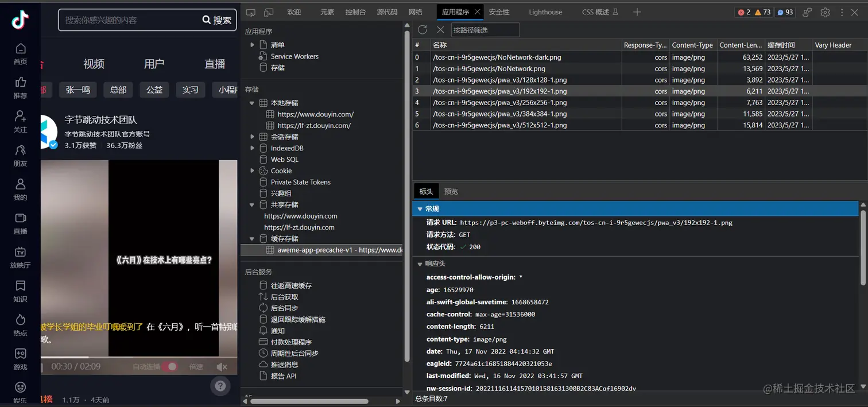868x407 pixels.
Task: Select the 用户 user results tab
Action: tap(154, 64)
